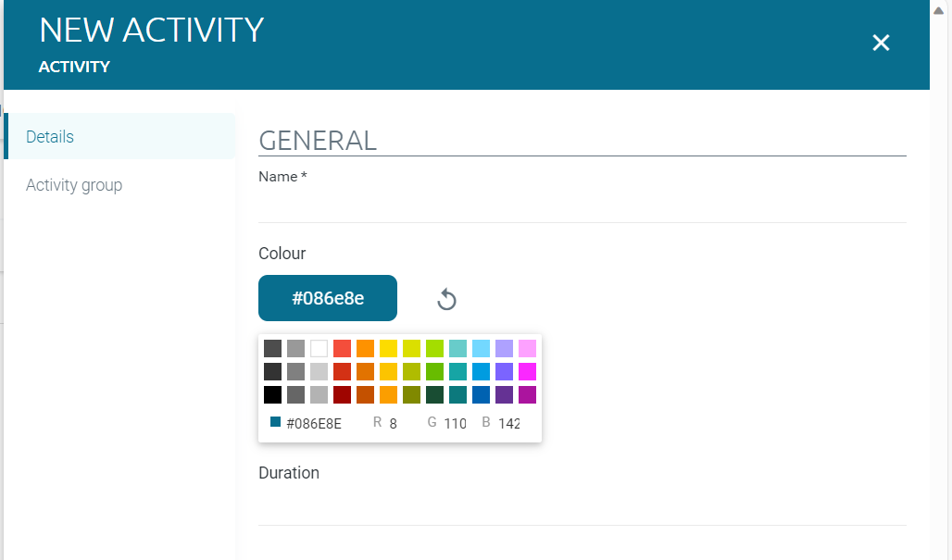Reset colour with the circular arrow icon
Image resolution: width=952 pixels, height=560 pixels.
pos(446,299)
